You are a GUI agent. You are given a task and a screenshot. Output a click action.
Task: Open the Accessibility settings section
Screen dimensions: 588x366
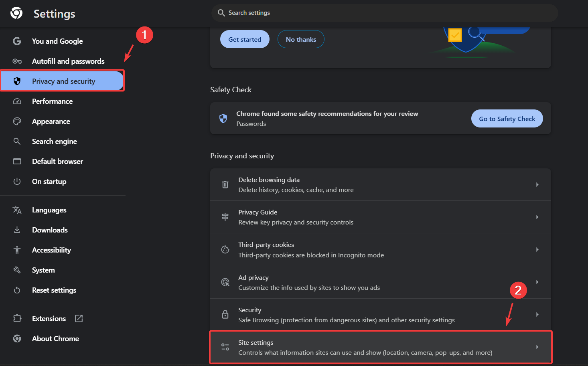click(51, 250)
